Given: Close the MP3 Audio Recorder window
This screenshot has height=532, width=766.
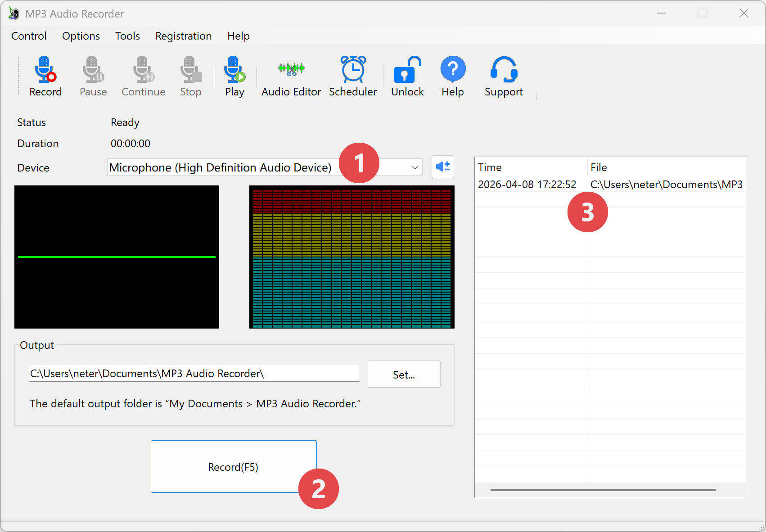Looking at the screenshot, I should [744, 14].
